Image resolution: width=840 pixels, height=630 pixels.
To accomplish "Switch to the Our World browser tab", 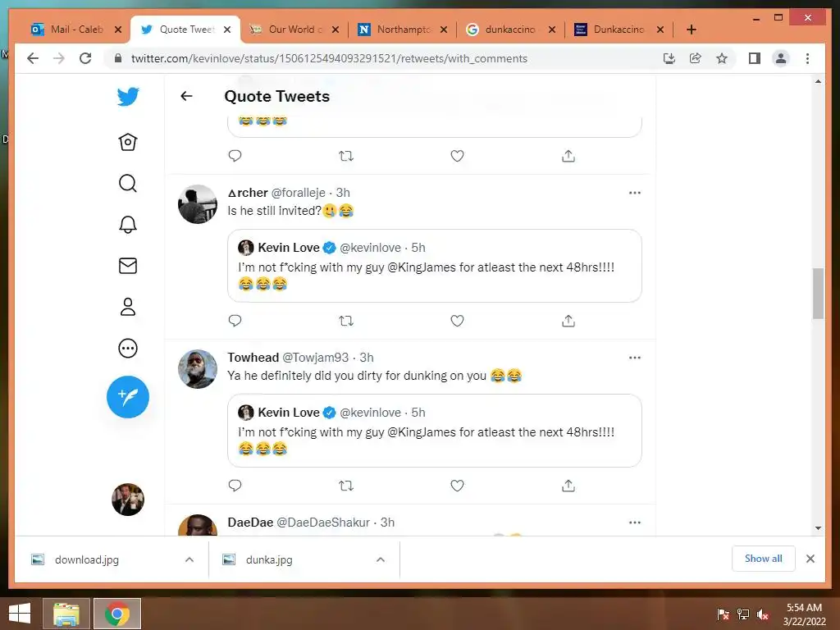I will pyautogui.click(x=294, y=30).
